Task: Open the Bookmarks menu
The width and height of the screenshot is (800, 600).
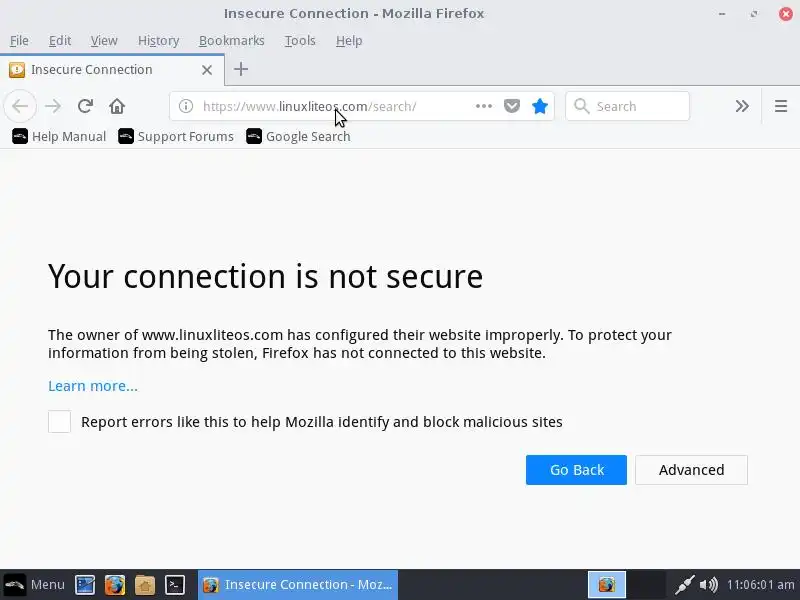Action: (x=232, y=40)
